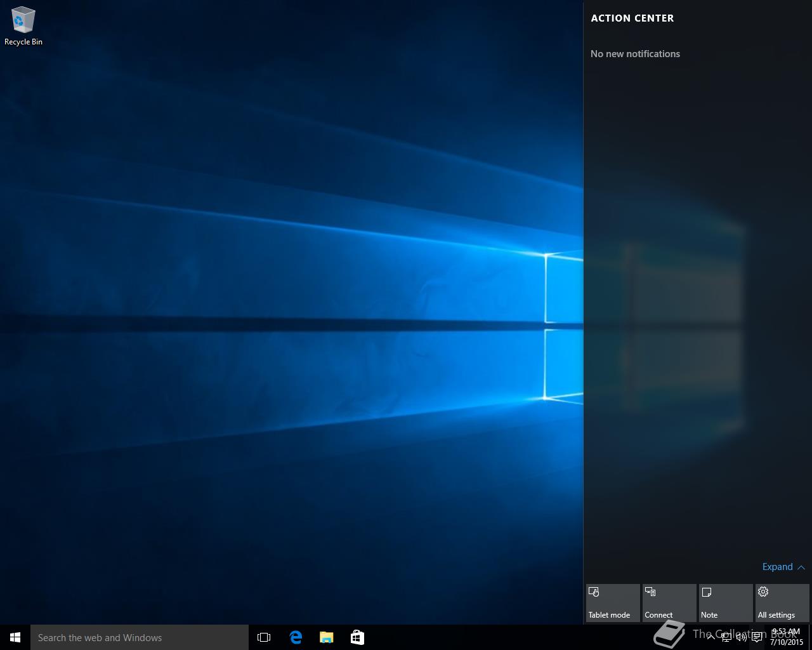Open the network status tray icon

click(726, 637)
